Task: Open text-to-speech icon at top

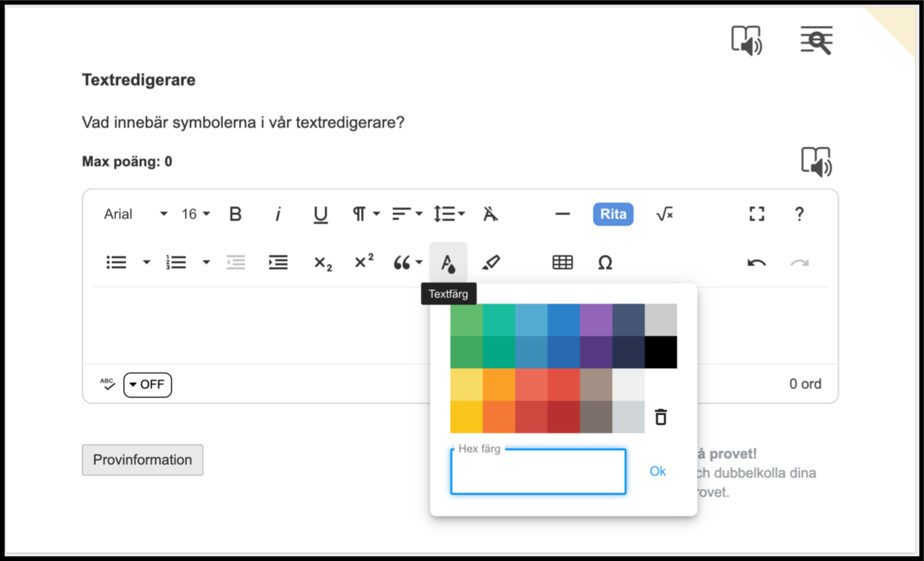Action: (x=747, y=41)
